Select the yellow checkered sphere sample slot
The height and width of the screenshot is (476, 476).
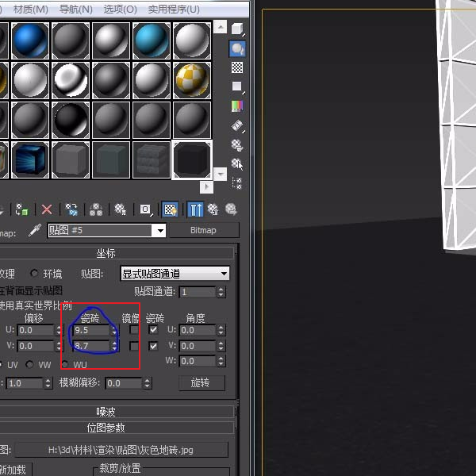point(192,80)
